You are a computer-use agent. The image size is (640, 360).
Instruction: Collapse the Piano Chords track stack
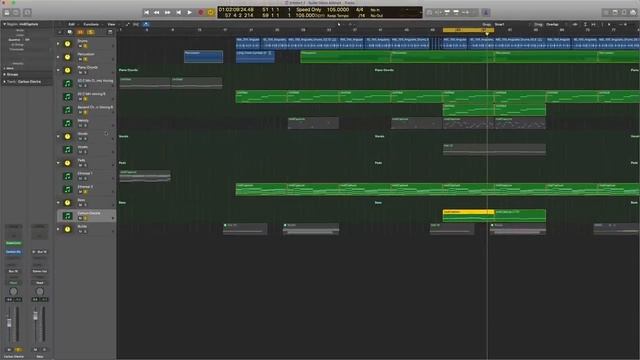(58, 70)
